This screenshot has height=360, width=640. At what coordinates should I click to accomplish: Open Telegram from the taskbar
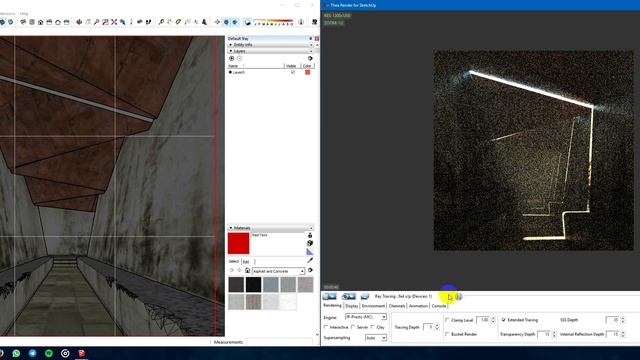[x=33, y=353]
